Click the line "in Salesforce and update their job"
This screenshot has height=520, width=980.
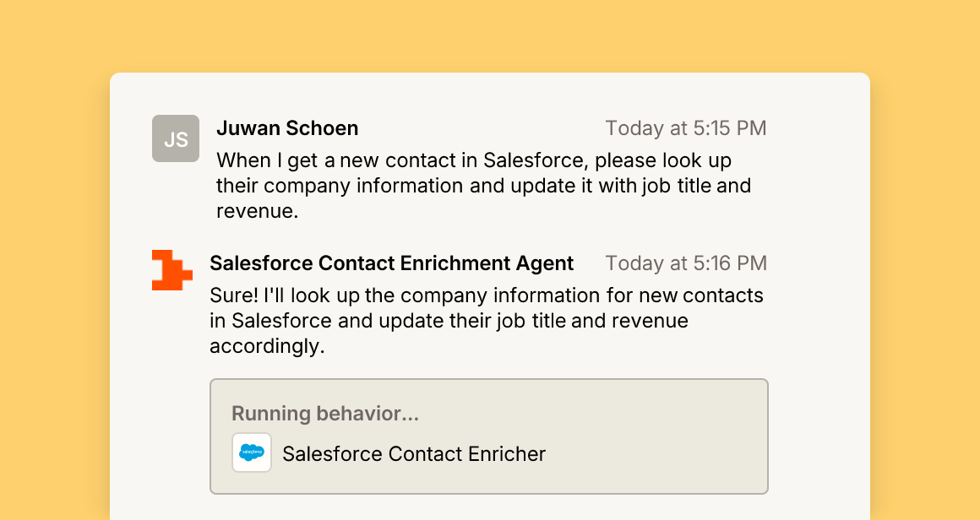pyautogui.click(x=449, y=321)
